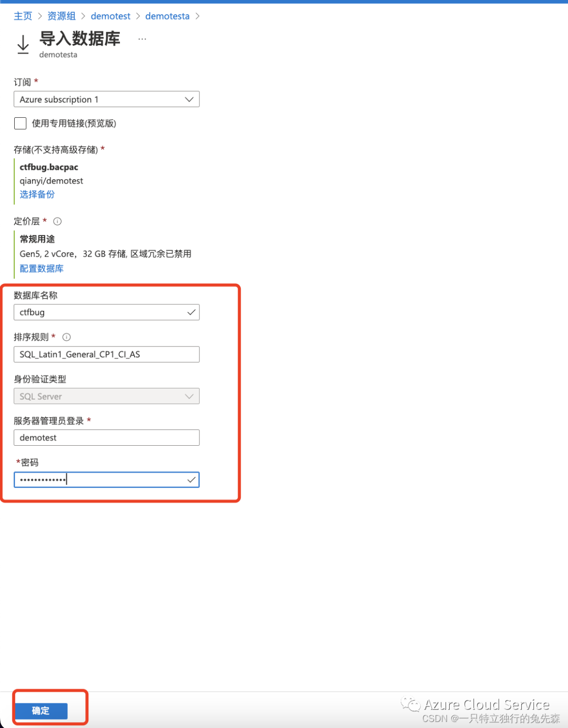Click the 服务器管理员登录 field with demotest
The height and width of the screenshot is (728, 568).
pos(107,438)
